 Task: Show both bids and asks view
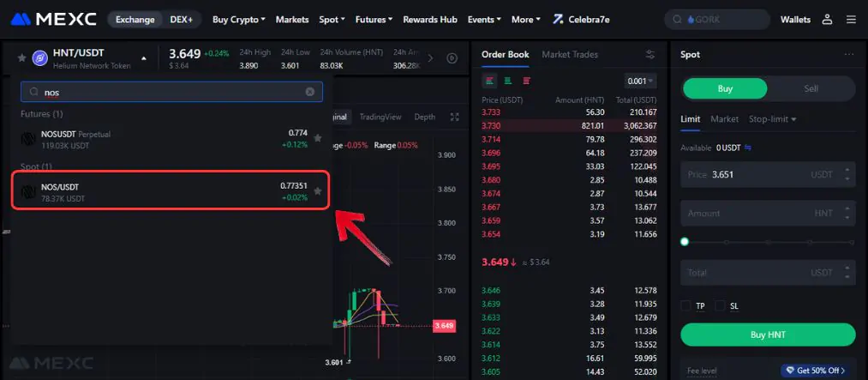(490, 81)
